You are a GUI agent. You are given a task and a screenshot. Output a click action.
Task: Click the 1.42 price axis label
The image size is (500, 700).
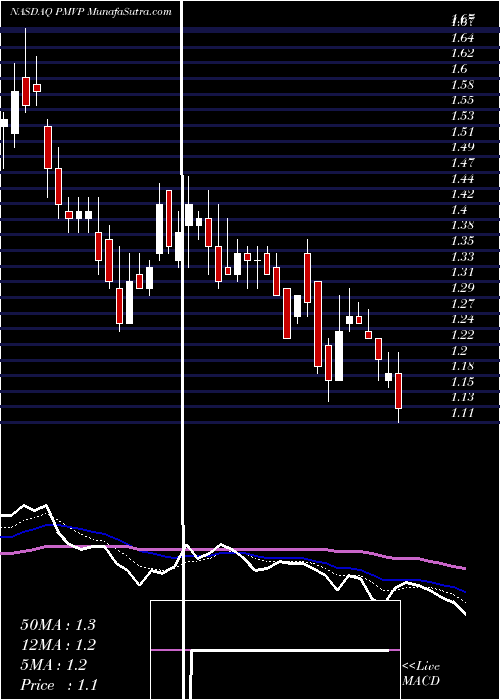(463, 194)
